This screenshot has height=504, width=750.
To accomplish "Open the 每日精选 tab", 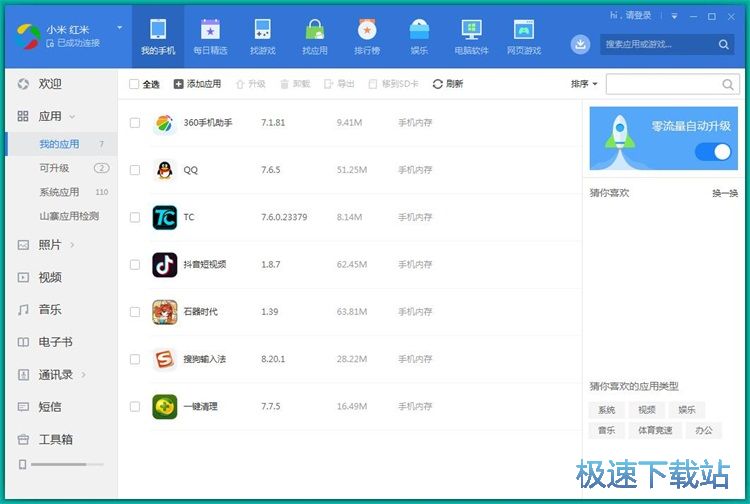I will tap(210, 37).
